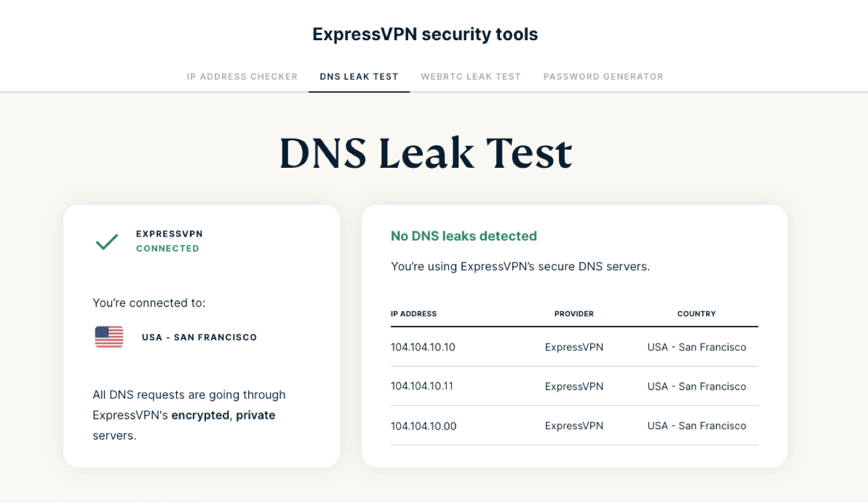The width and height of the screenshot is (868, 503).
Task: Click country cell in 104.104.10.00 row
Action: (697, 426)
